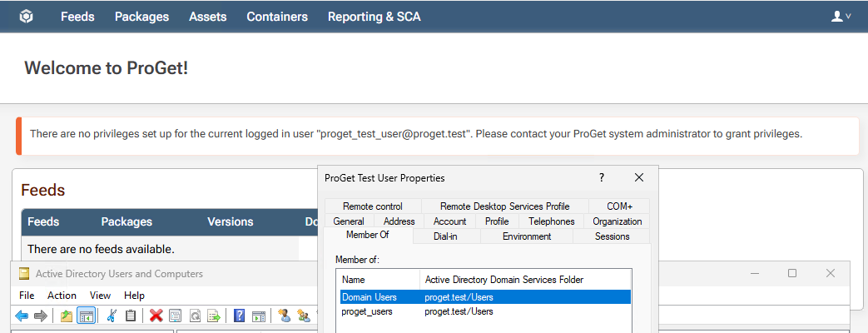Screen dimensions: 868x333
Task: Switch to the Remote Desktop Services Profile tab
Action: click(504, 206)
